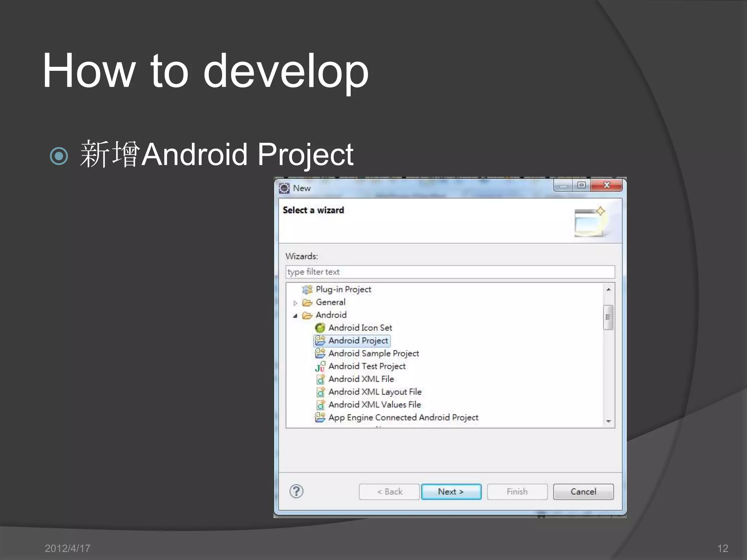This screenshot has width=747, height=560.
Task: Click the Android Project wizard icon
Action: 320,341
